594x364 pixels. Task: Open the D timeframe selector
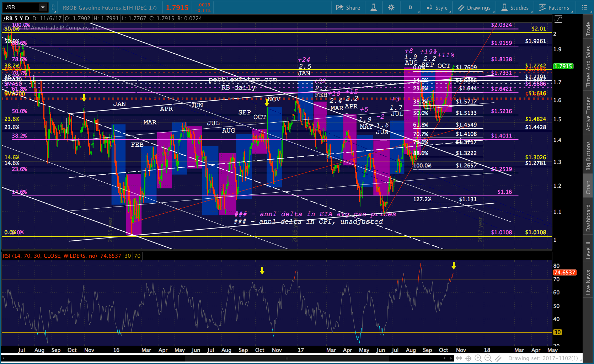tap(411, 7)
